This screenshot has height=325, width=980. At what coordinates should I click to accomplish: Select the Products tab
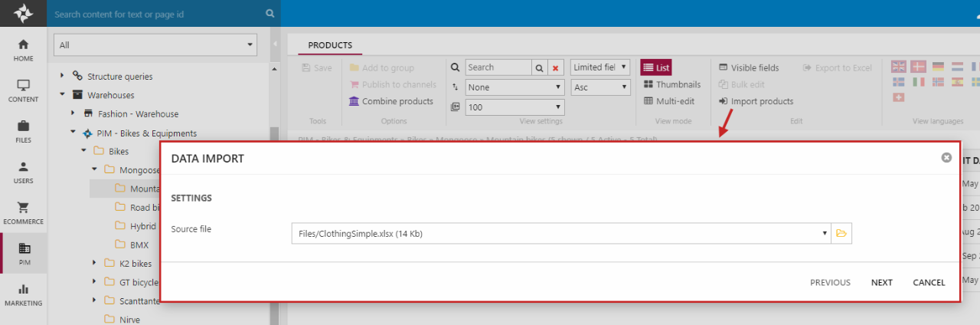[x=330, y=45]
